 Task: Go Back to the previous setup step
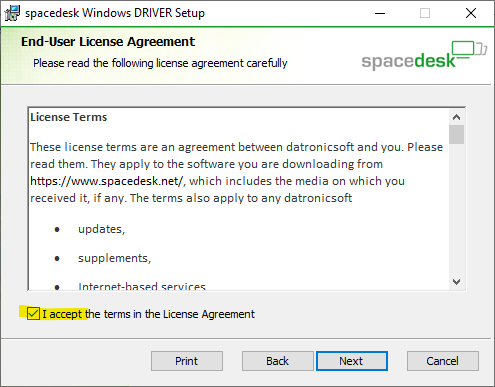(277, 361)
